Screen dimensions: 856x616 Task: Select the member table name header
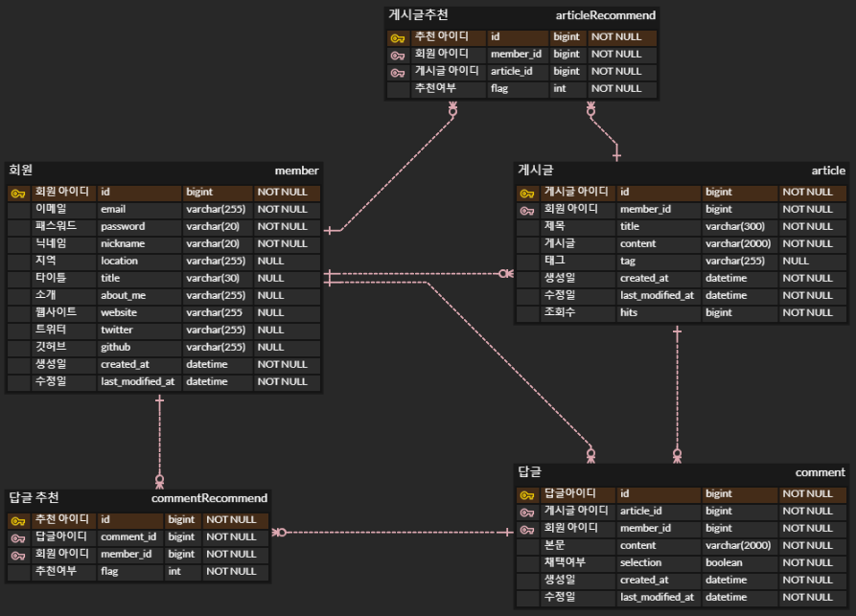click(296, 171)
